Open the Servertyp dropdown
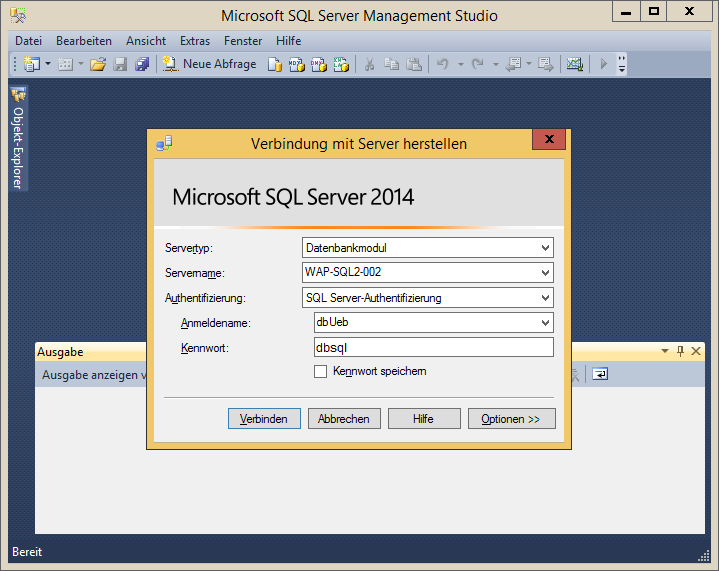The image size is (719, 571). point(545,248)
